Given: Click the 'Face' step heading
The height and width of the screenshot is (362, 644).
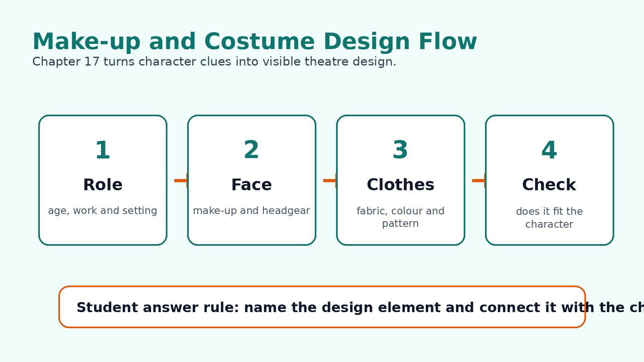Looking at the screenshot, I should (x=252, y=185).
